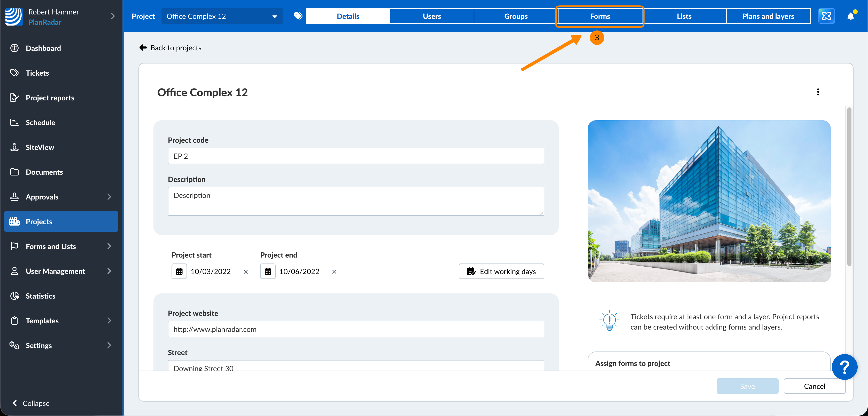Clear the Project start date
The height and width of the screenshot is (416, 868).
point(246,272)
